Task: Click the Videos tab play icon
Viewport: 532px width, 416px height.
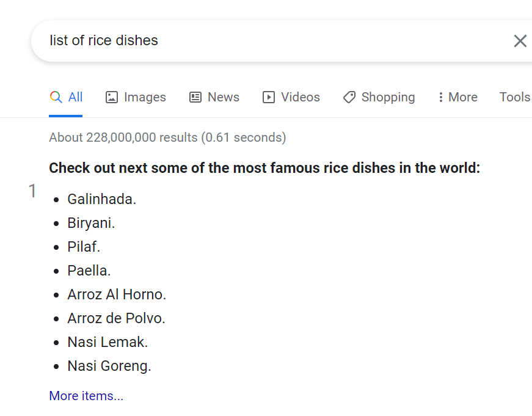Action: [269, 97]
